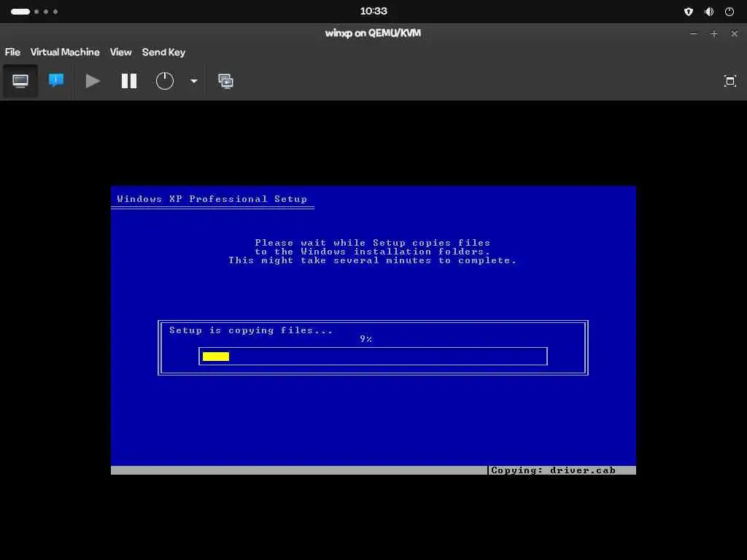
Task: Show the graphical console view
Action: [x=20, y=81]
